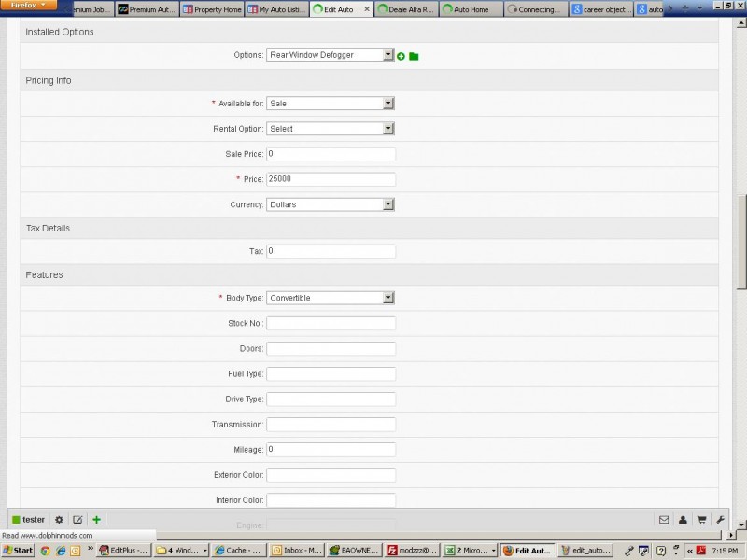Click the Features section header

[369, 274]
